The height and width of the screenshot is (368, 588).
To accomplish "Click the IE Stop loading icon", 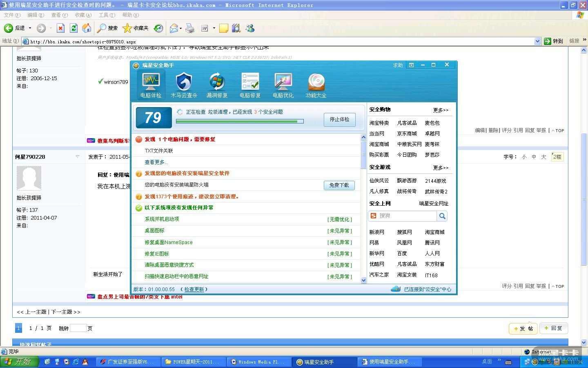I will [60, 28].
